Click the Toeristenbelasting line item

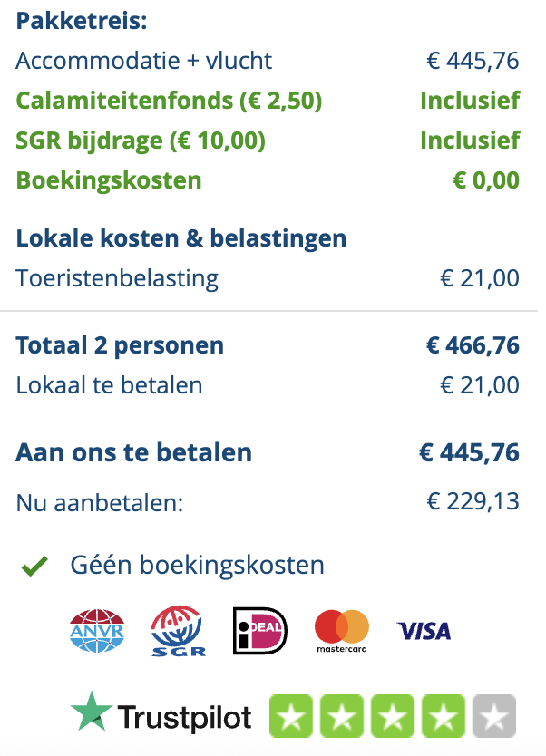117,277
